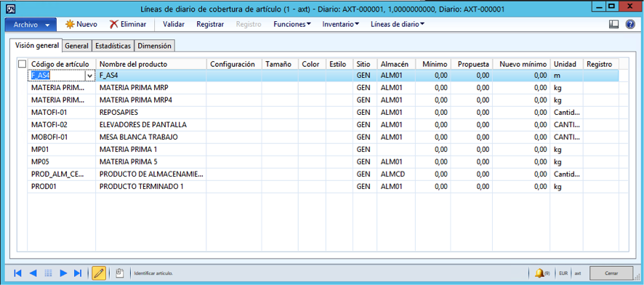The width and height of the screenshot is (644, 285).
Task: Select the MP05 item code cell
Action: (x=62, y=161)
